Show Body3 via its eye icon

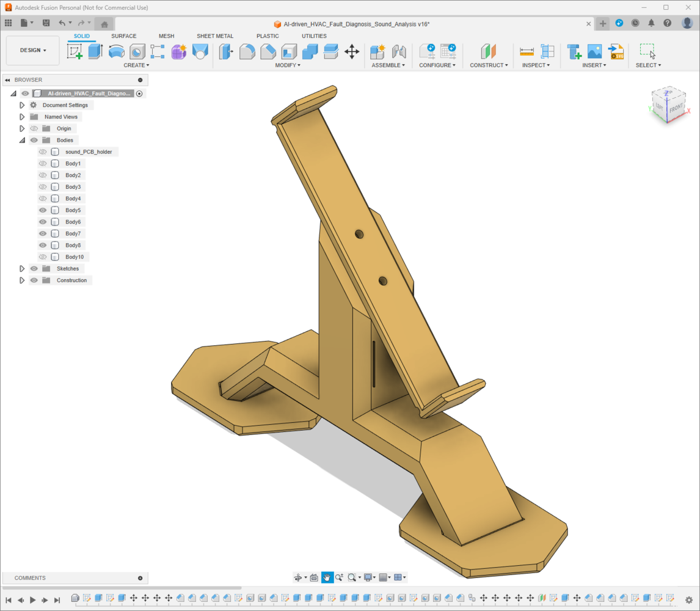tap(43, 187)
